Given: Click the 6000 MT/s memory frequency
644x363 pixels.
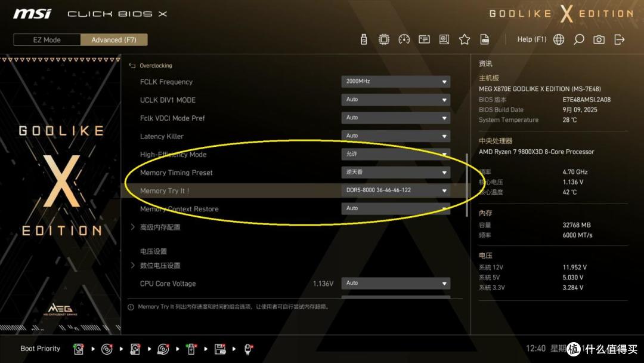Looking at the screenshot, I should 577,235.
